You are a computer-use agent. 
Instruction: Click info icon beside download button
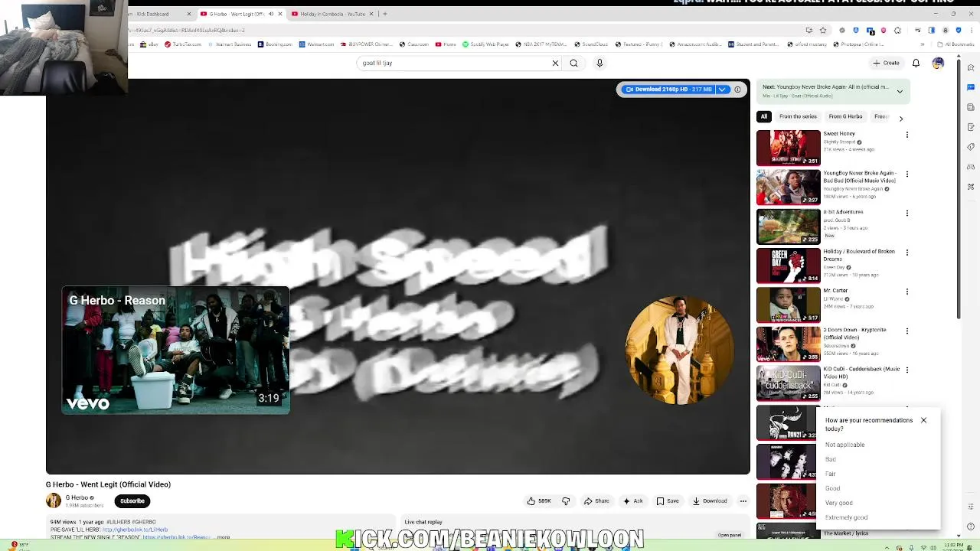(x=737, y=90)
